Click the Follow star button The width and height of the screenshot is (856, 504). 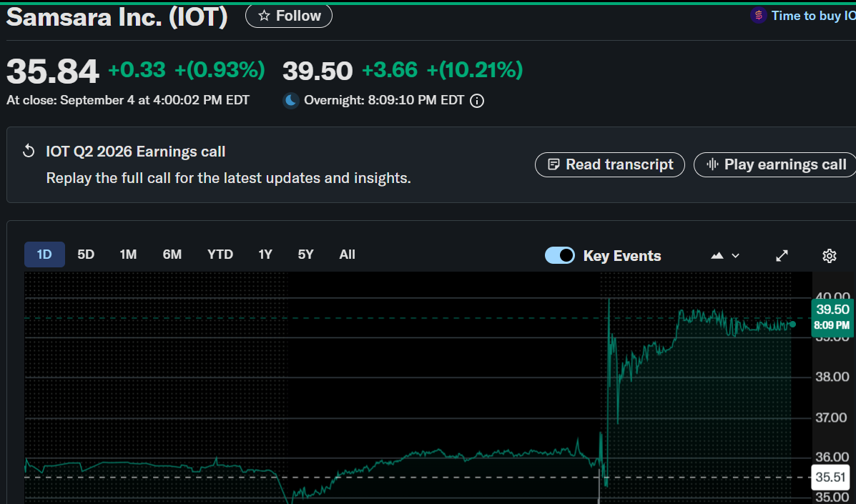tap(288, 16)
